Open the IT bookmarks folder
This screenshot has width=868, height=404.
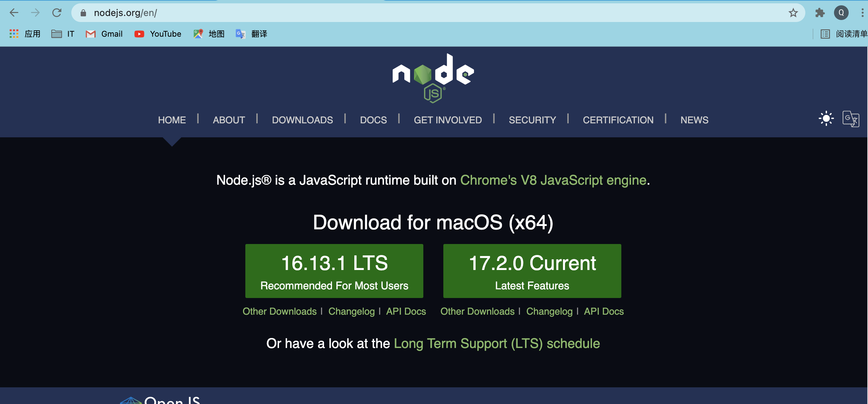coord(63,34)
